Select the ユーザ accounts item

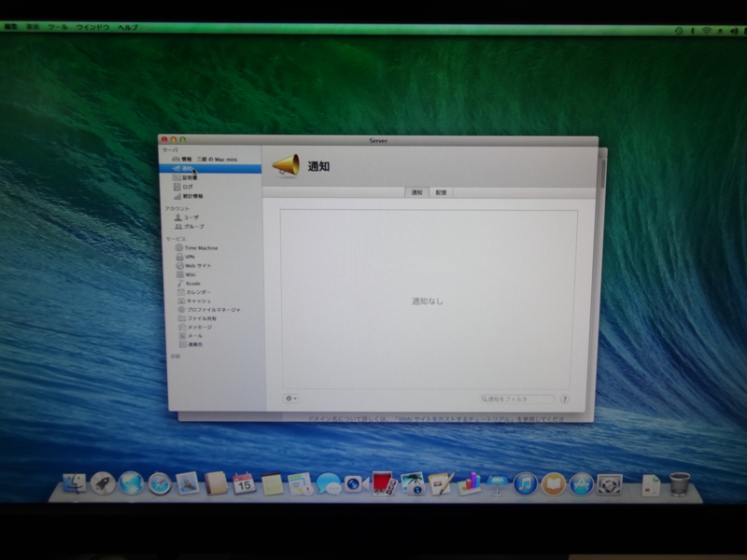[x=187, y=217]
